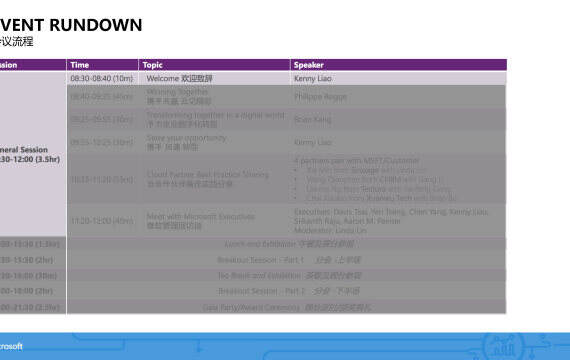Select the 'Gala Party/Award Ceremony' row
This screenshot has height=360, width=570.
[x=286, y=307]
